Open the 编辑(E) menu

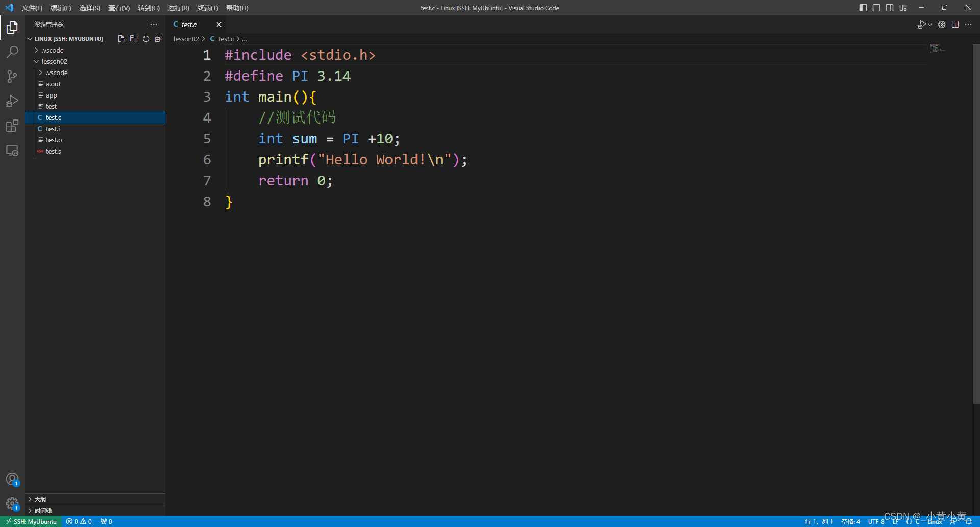(61, 8)
